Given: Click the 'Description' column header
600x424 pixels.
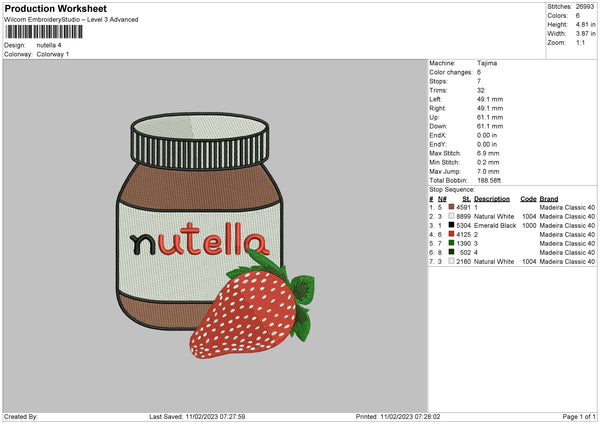Looking at the screenshot, I should tap(492, 199).
